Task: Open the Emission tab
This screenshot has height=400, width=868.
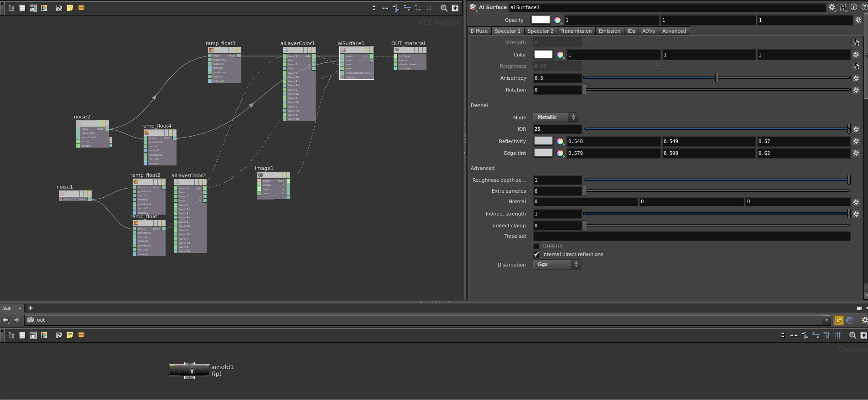Action: [609, 31]
